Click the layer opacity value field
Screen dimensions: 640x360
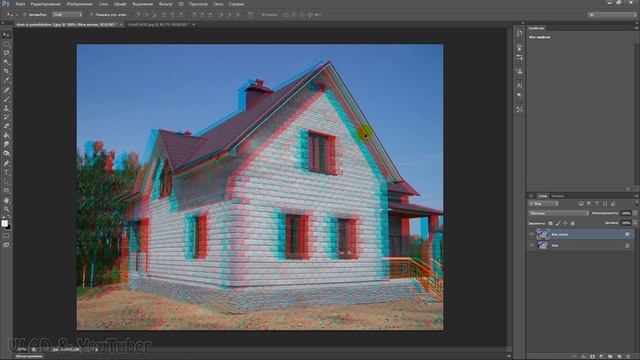pyautogui.click(x=626, y=213)
